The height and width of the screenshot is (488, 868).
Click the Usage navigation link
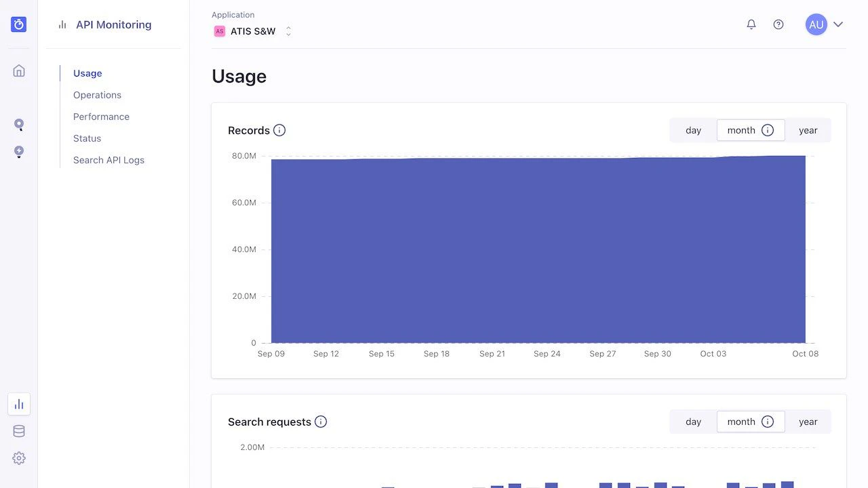pos(87,73)
